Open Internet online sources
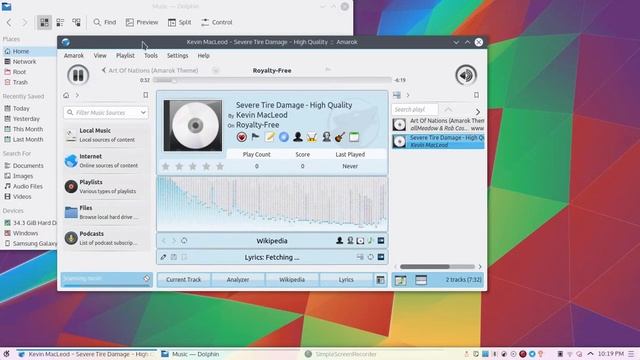 106,161
